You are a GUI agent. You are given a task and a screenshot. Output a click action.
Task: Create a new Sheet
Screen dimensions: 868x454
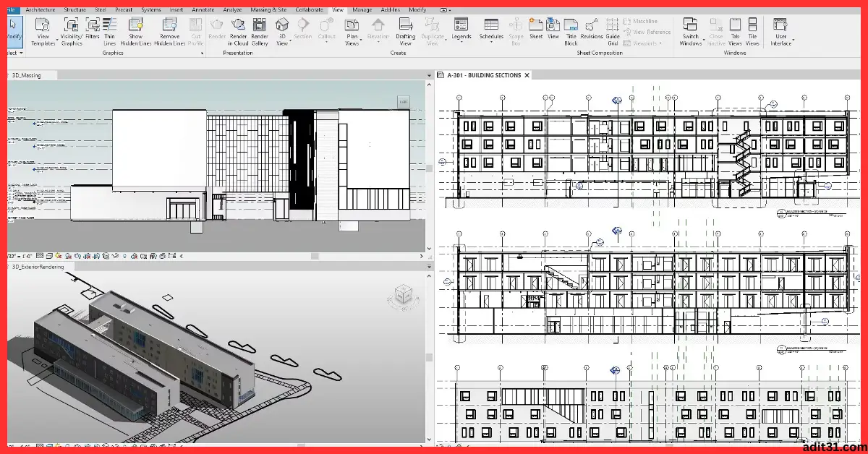point(536,29)
